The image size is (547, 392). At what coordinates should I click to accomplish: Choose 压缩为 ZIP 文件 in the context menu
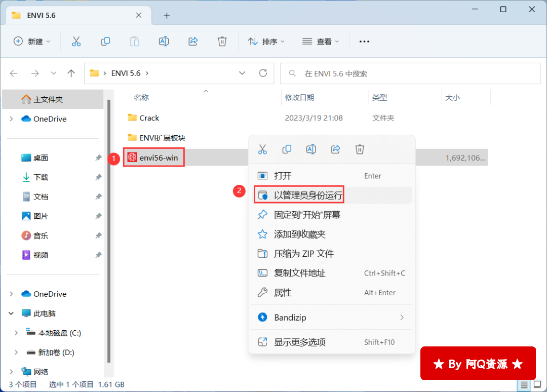(331, 254)
